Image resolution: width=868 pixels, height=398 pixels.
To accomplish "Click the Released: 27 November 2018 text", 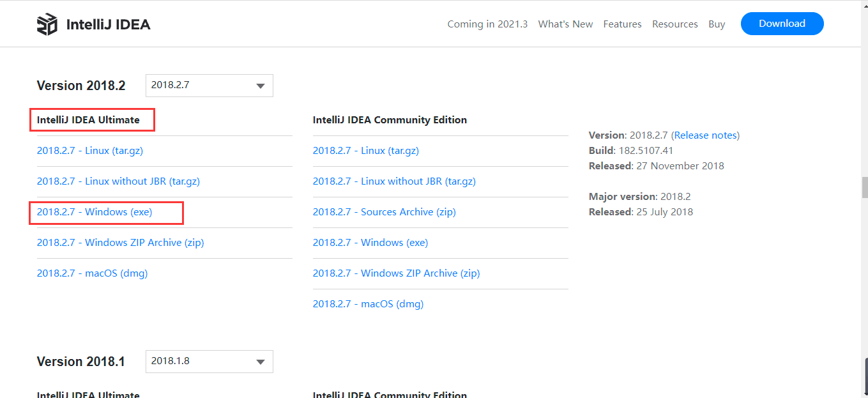I will pos(657,166).
